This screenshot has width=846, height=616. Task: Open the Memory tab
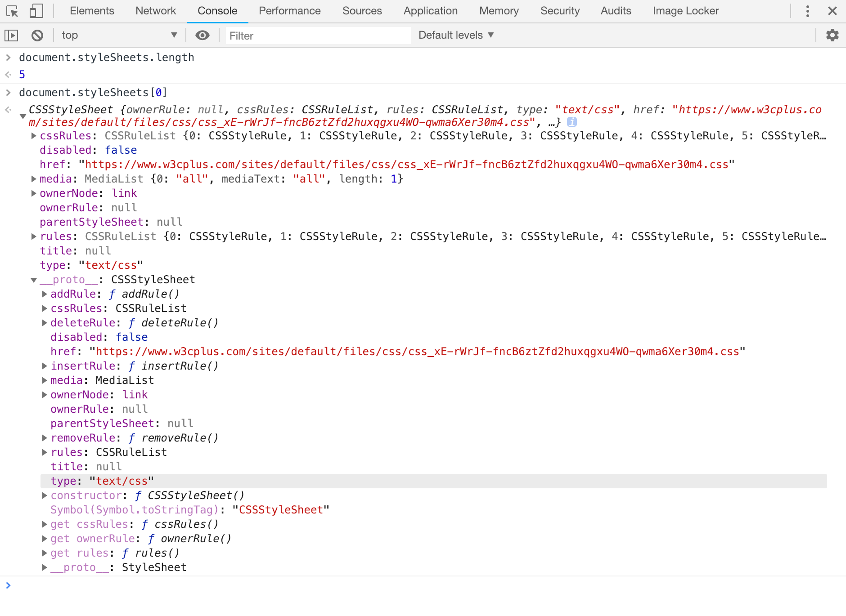click(x=499, y=11)
